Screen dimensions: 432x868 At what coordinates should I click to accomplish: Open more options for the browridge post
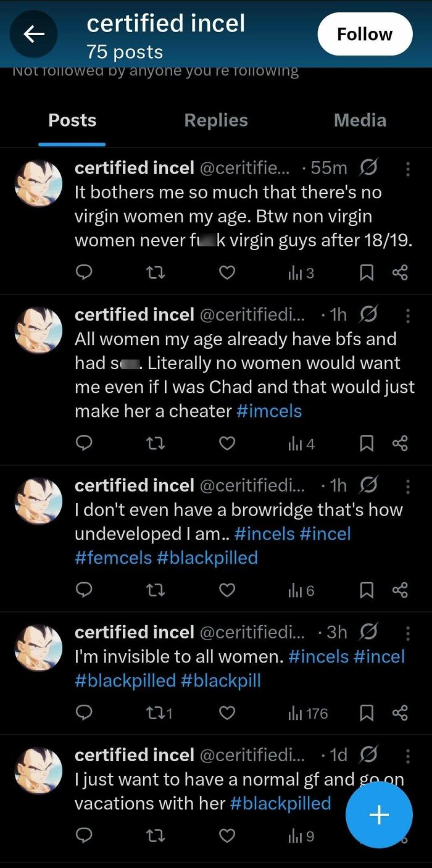click(408, 486)
